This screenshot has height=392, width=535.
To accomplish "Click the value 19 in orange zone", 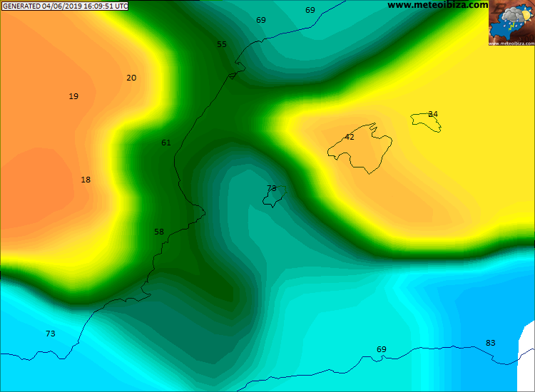I will (73, 96).
